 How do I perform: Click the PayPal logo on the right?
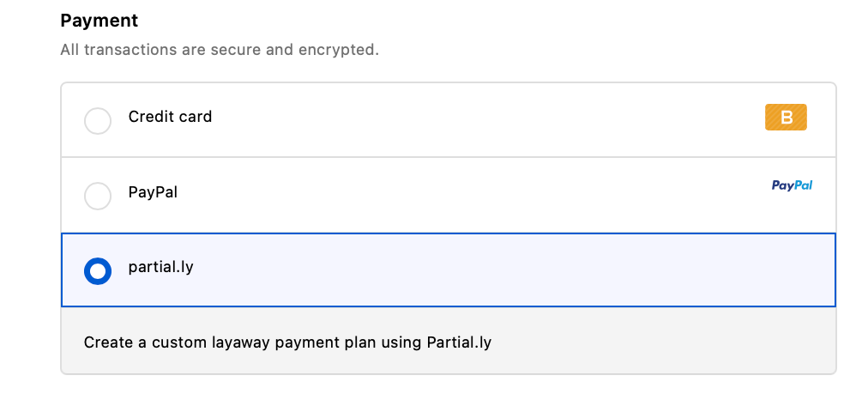[x=792, y=185]
